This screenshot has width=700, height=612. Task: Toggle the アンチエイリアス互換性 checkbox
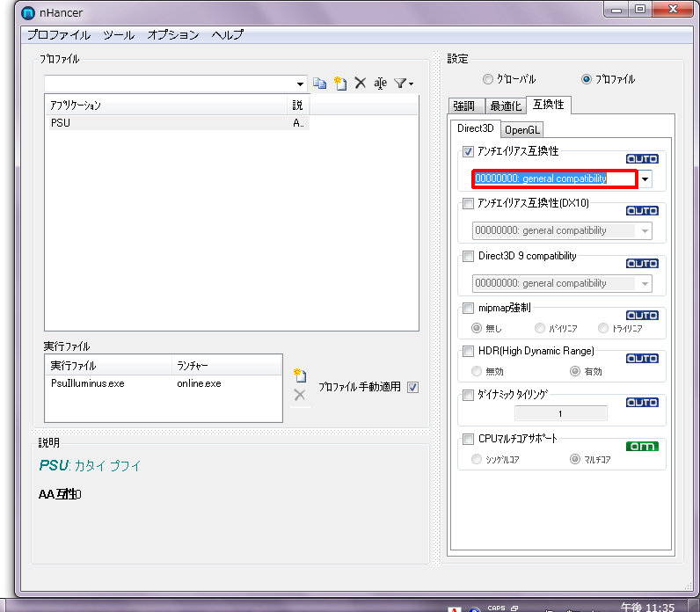(x=468, y=152)
